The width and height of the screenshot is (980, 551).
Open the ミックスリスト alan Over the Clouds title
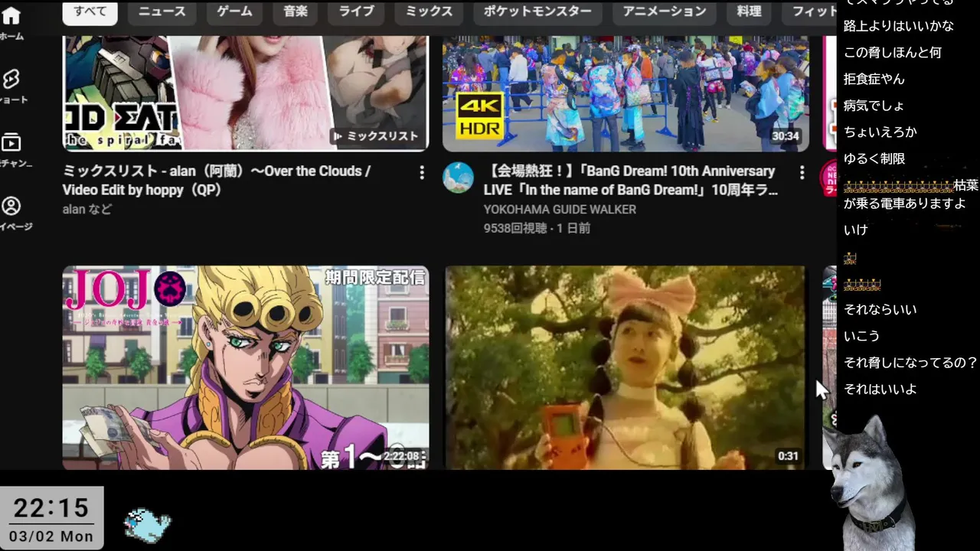pyautogui.click(x=217, y=181)
